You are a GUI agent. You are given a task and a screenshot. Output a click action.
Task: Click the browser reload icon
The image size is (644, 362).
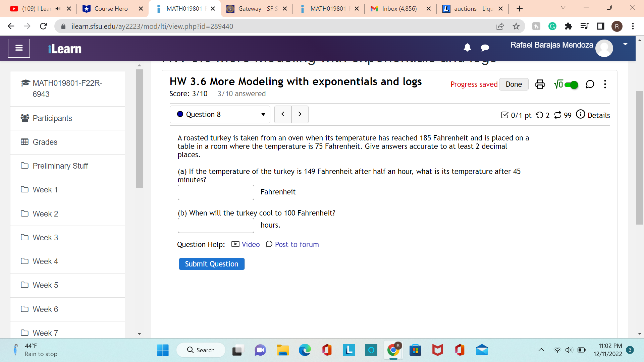[43, 26]
